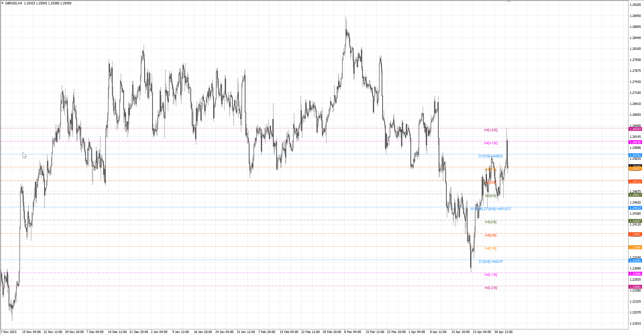This screenshot has height=335, width=644.
Task: Click the H4[5/8] level label
Action: (x=491, y=196)
